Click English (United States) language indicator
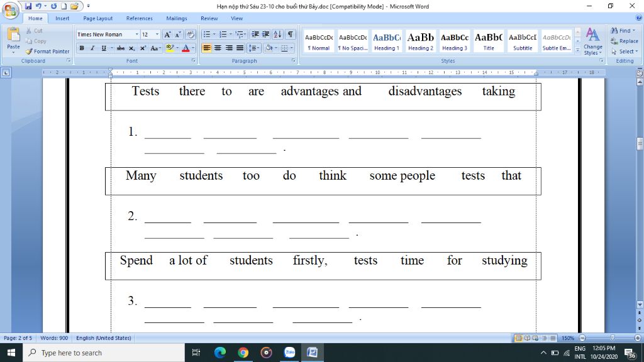 tap(104, 337)
